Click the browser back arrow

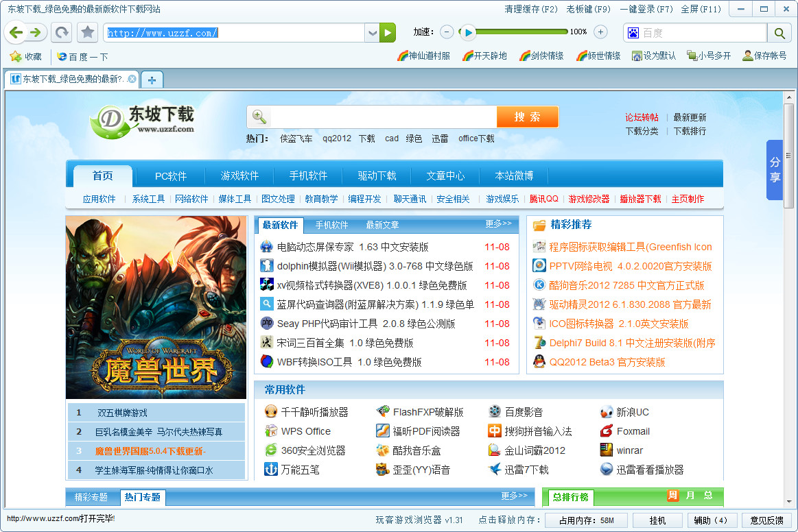tap(16, 32)
